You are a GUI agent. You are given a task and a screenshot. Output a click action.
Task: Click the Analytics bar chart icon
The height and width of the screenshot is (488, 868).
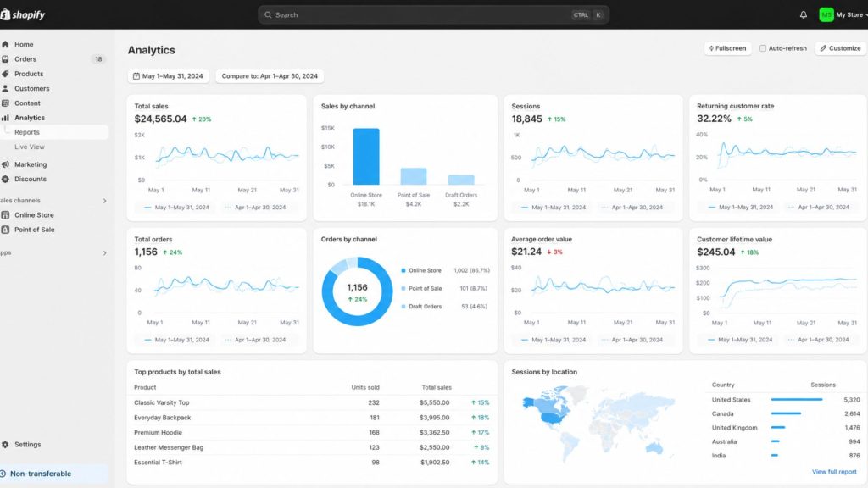[6, 118]
